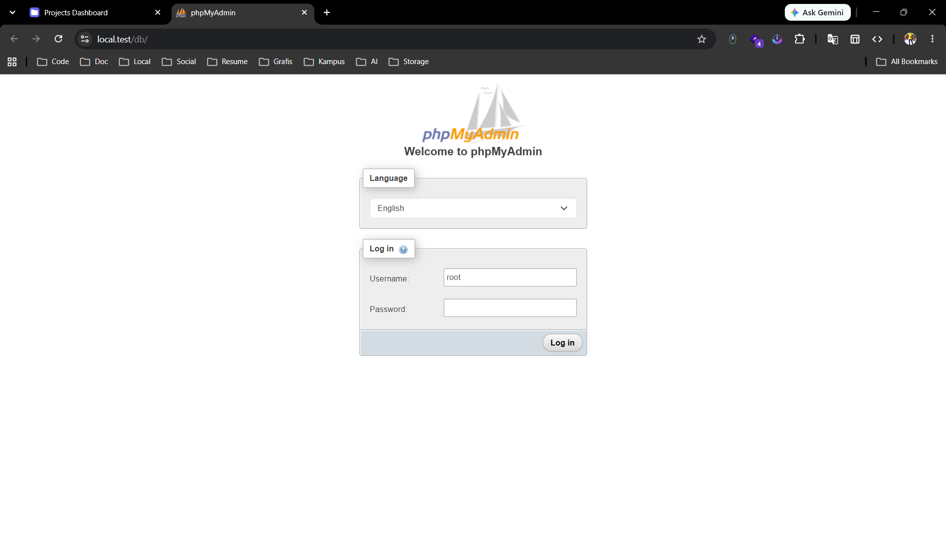Open the All Bookmarks folder

[x=907, y=62]
